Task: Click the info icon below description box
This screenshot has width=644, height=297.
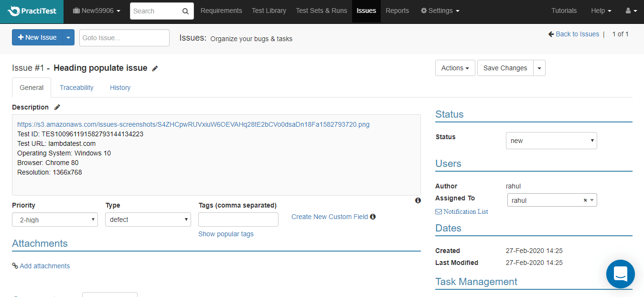Action: (418, 200)
